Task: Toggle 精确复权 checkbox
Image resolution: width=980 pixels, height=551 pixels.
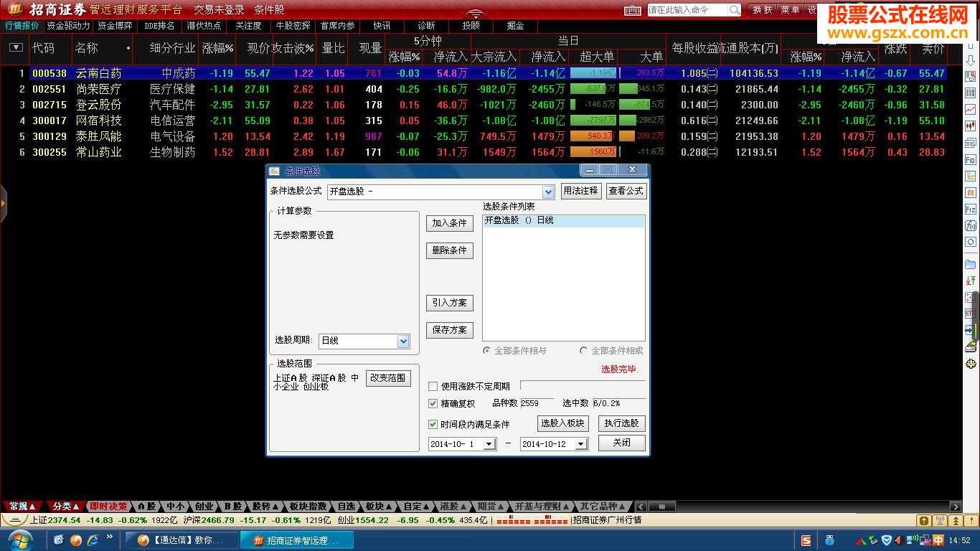Action: (433, 404)
